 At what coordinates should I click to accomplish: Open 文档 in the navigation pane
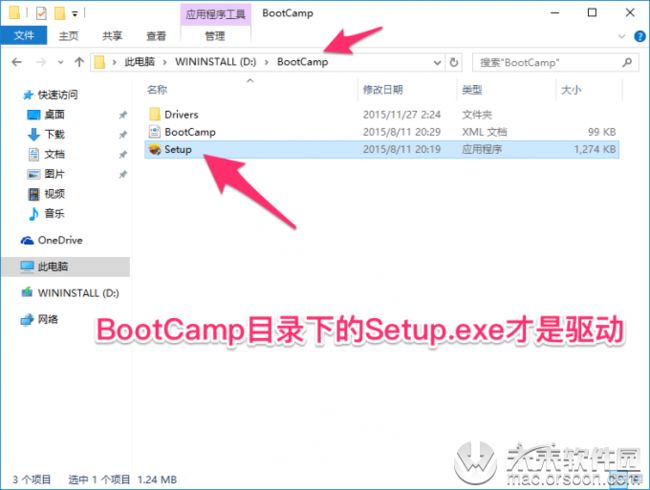[54, 154]
